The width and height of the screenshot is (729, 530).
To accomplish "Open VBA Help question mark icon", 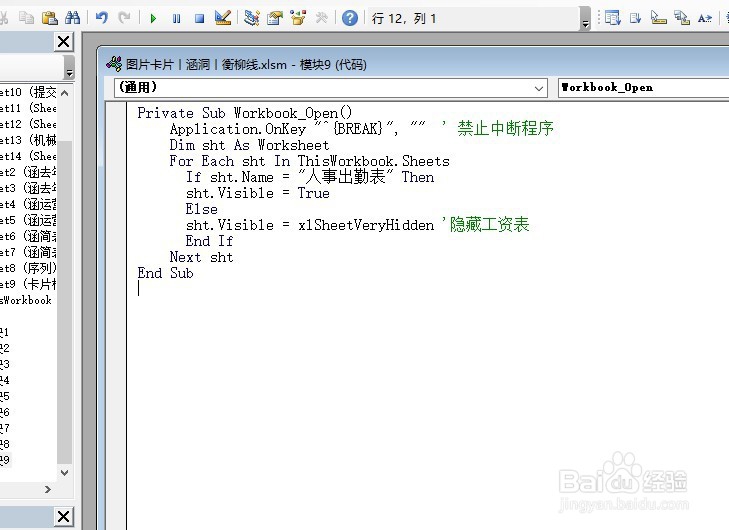I will [350, 18].
